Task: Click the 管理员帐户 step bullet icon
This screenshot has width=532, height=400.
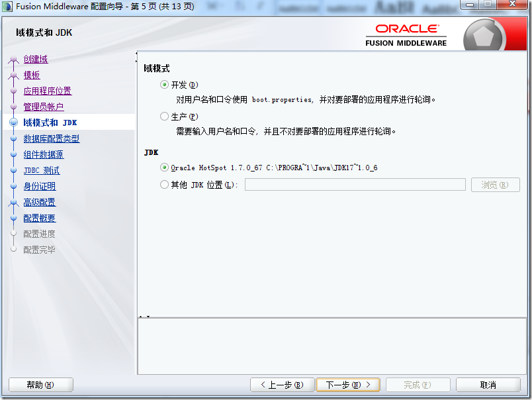Action: 14,107
